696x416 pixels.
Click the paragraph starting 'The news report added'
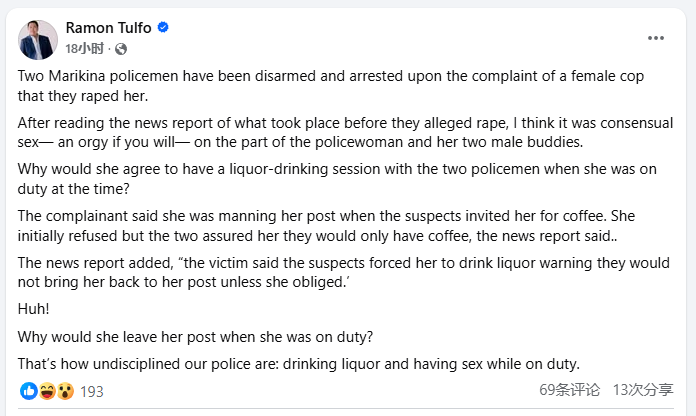(344, 272)
